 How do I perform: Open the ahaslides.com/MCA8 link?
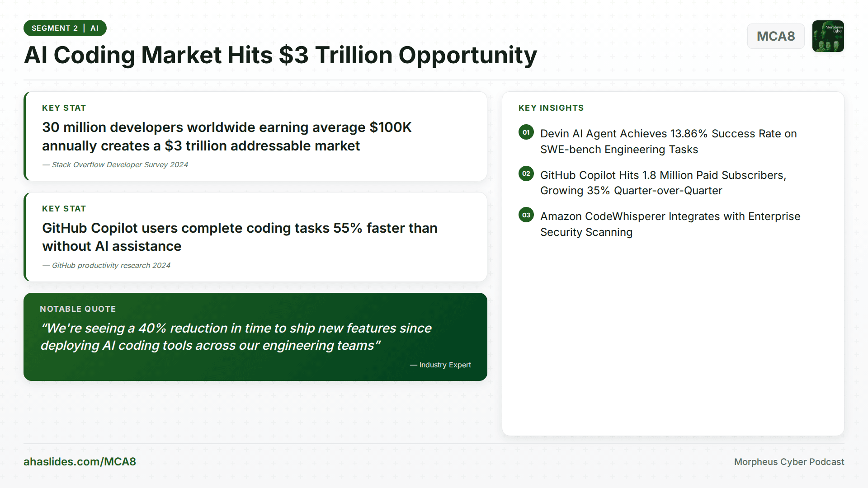[x=80, y=462]
